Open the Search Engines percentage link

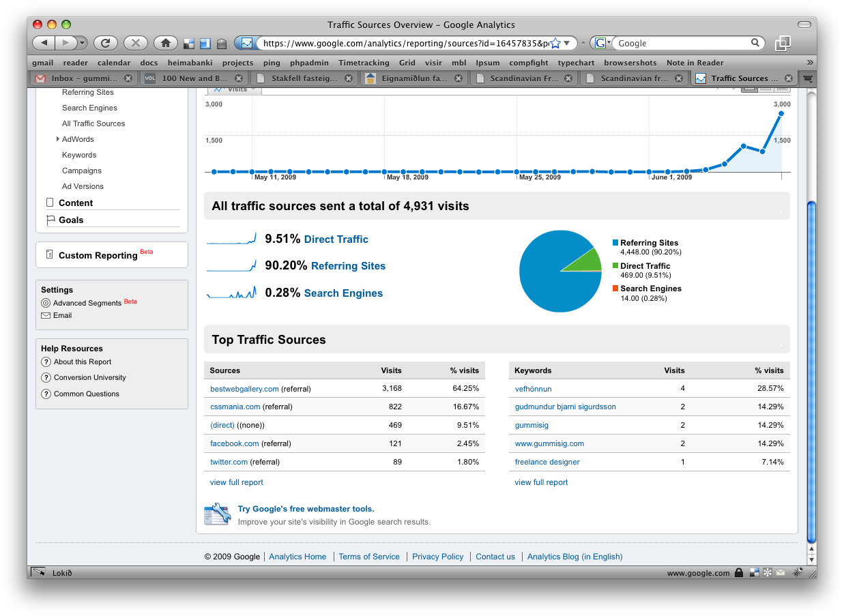[344, 293]
